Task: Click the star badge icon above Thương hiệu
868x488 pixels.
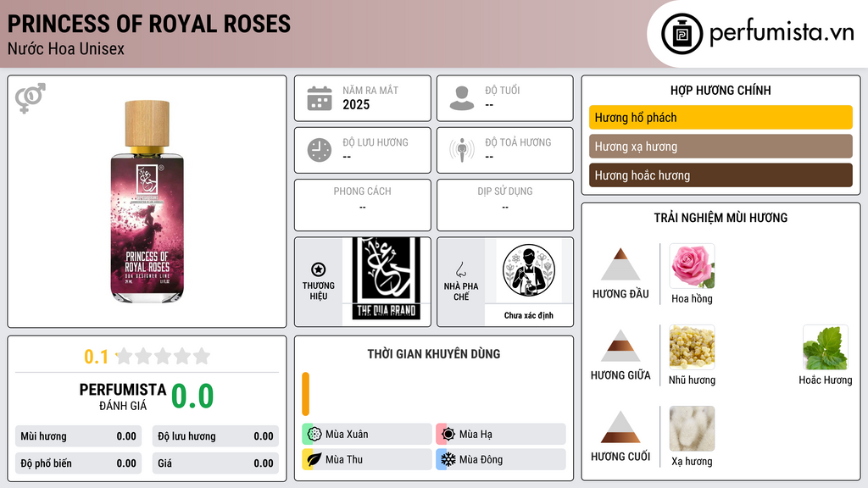Action: coord(319,269)
